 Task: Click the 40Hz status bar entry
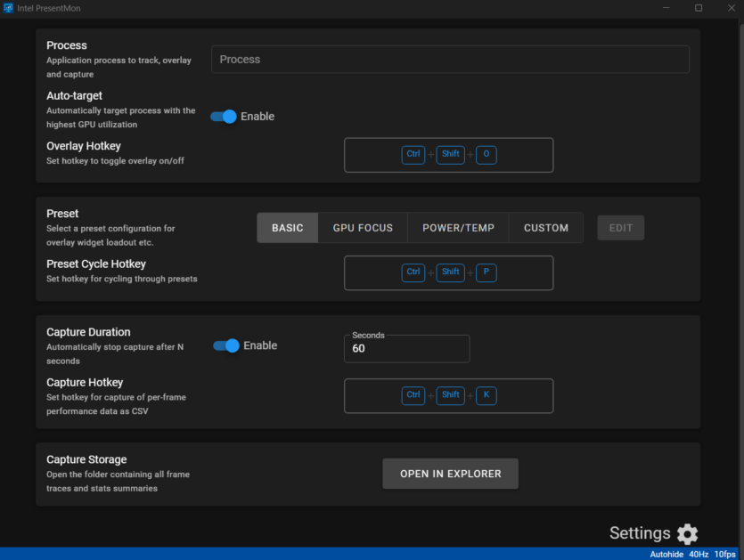point(699,555)
